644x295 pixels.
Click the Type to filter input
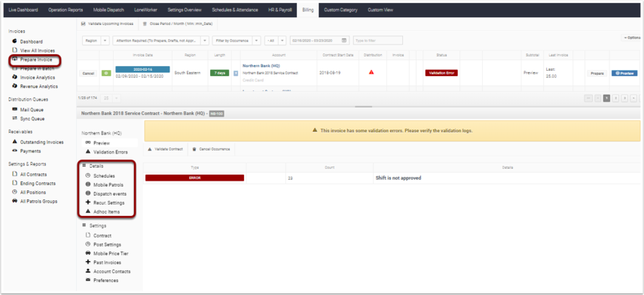pyautogui.click(x=378, y=41)
